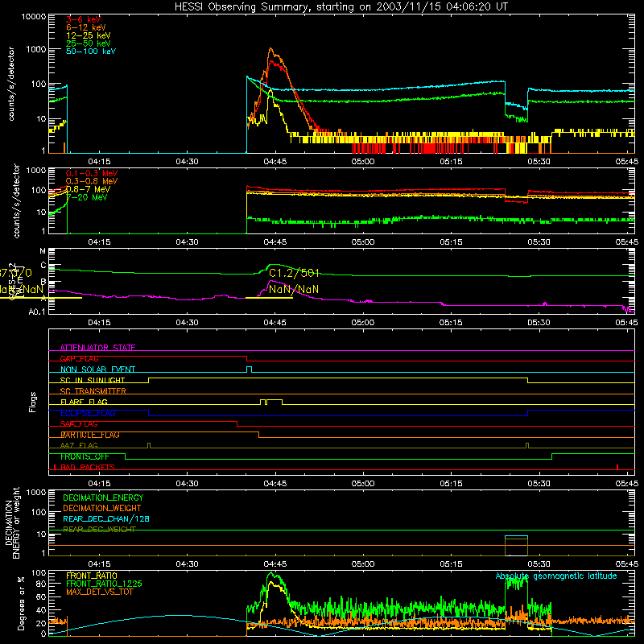The image size is (644, 644).
Task: Click the HESSI Observing Summary title text
Action: click(x=341, y=7)
